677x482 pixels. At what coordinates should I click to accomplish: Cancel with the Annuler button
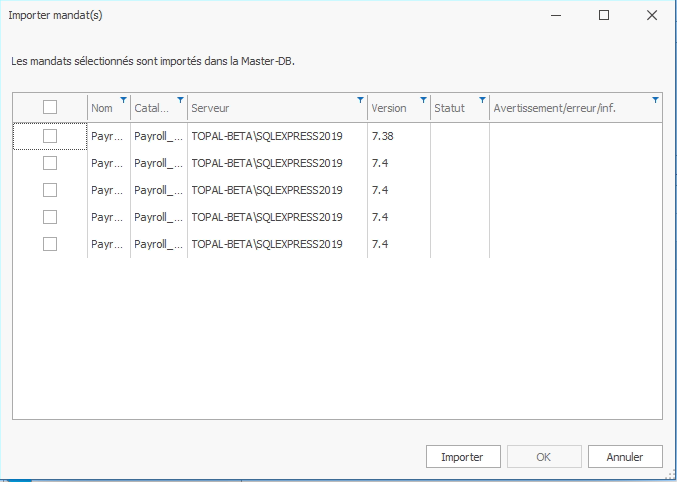click(x=625, y=457)
